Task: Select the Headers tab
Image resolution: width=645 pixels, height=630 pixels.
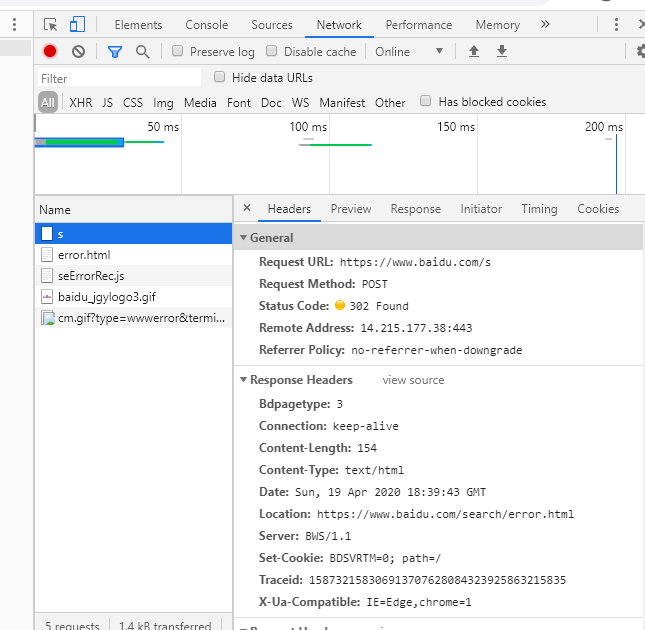Action: [289, 209]
